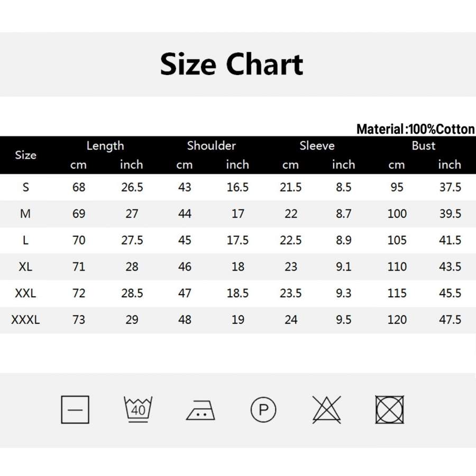Click the XL size row label
Screen dimensions: 476x476
[x=25, y=267]
